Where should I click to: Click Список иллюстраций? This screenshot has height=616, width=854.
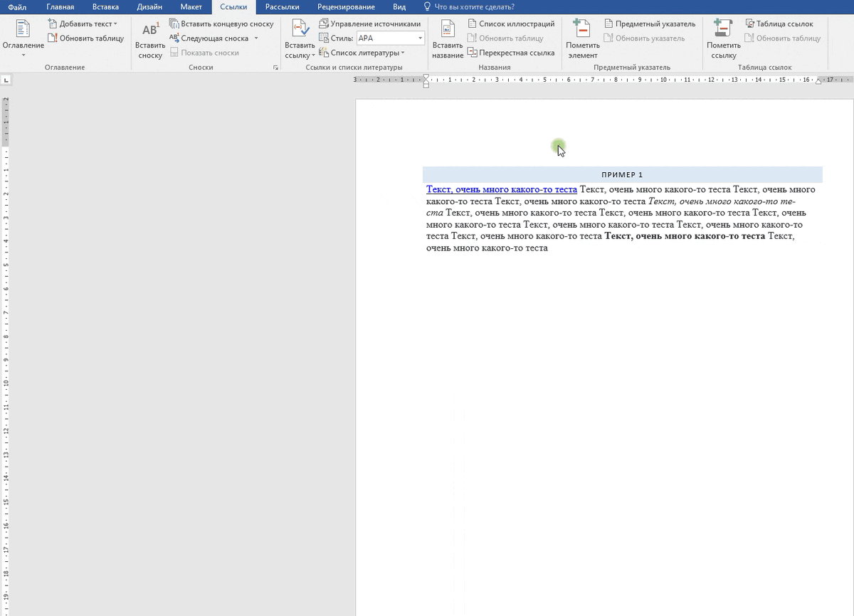pos(511,24)
